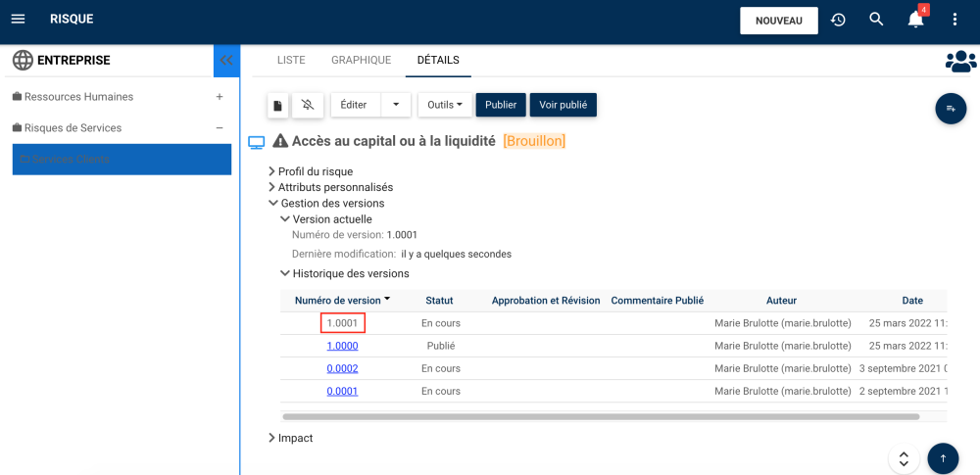Click the Voir publié button

(563, 105)
